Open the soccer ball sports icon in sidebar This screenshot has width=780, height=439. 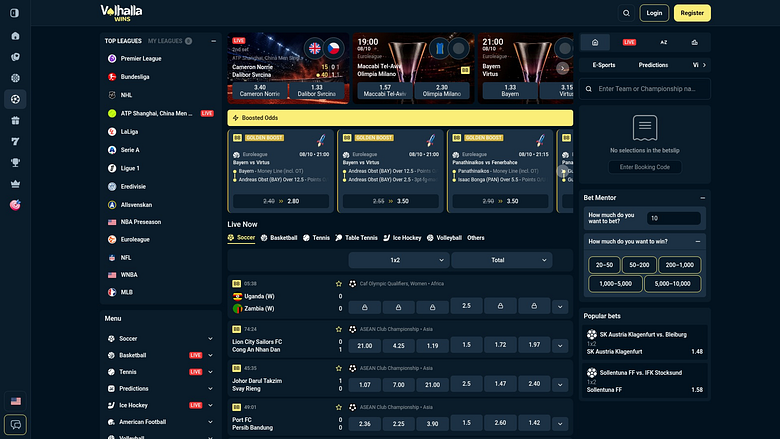[x=15, y=99]
